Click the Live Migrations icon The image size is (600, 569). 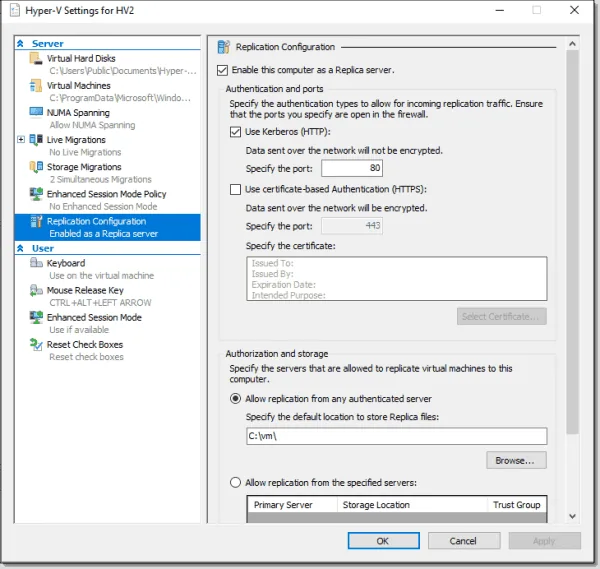point(36,140)
